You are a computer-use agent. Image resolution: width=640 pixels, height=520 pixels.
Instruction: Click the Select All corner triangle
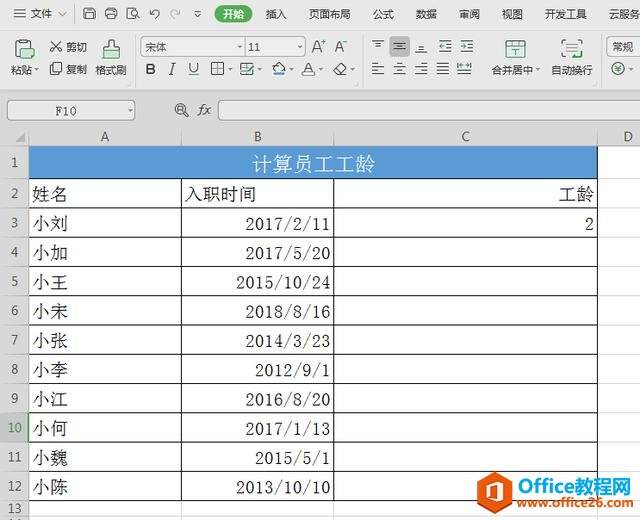[20, 138]
